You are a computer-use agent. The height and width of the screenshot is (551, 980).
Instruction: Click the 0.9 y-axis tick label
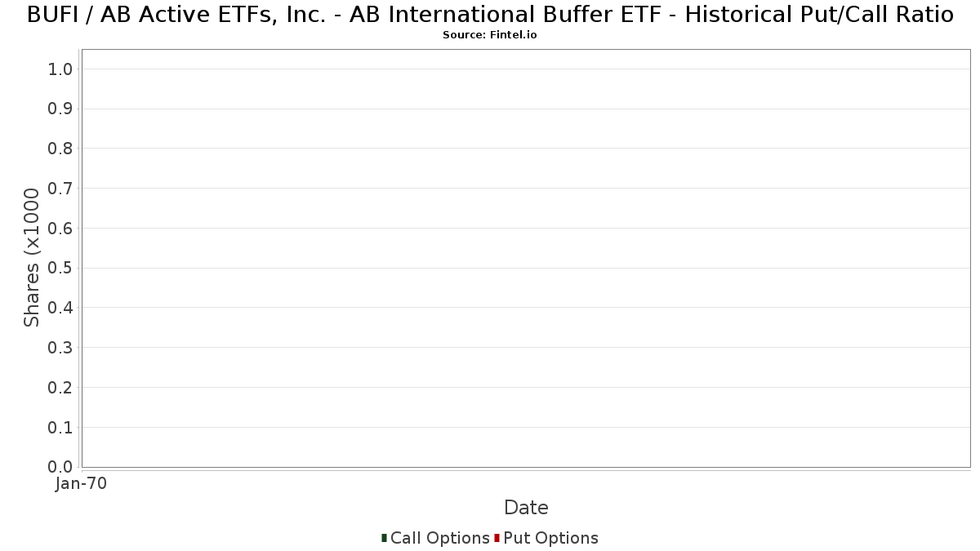tap(60, 109)
